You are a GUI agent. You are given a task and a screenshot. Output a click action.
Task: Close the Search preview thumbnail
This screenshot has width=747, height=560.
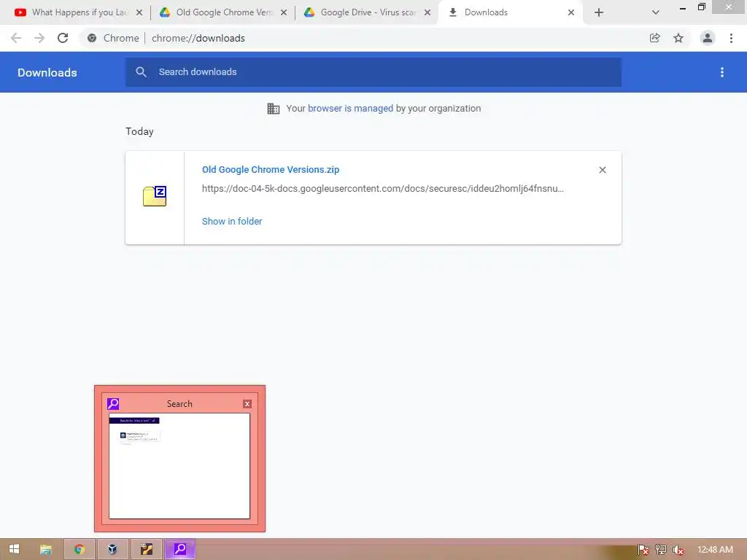(247, 404)
